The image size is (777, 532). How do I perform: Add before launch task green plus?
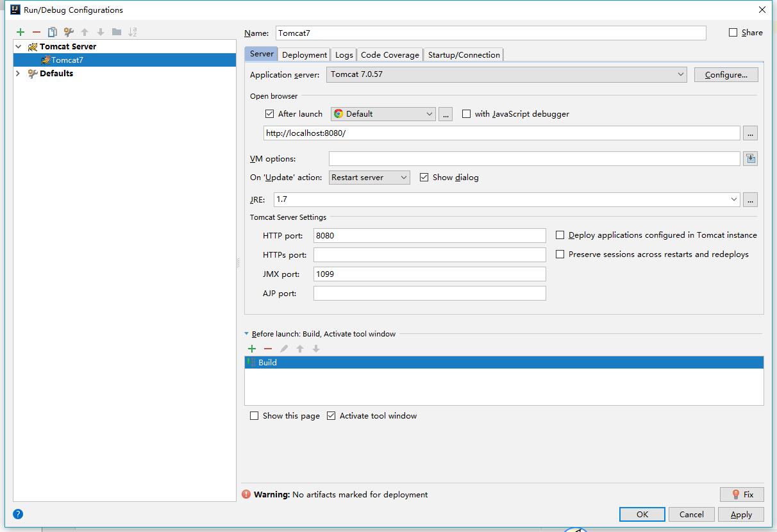click(252, 349)
